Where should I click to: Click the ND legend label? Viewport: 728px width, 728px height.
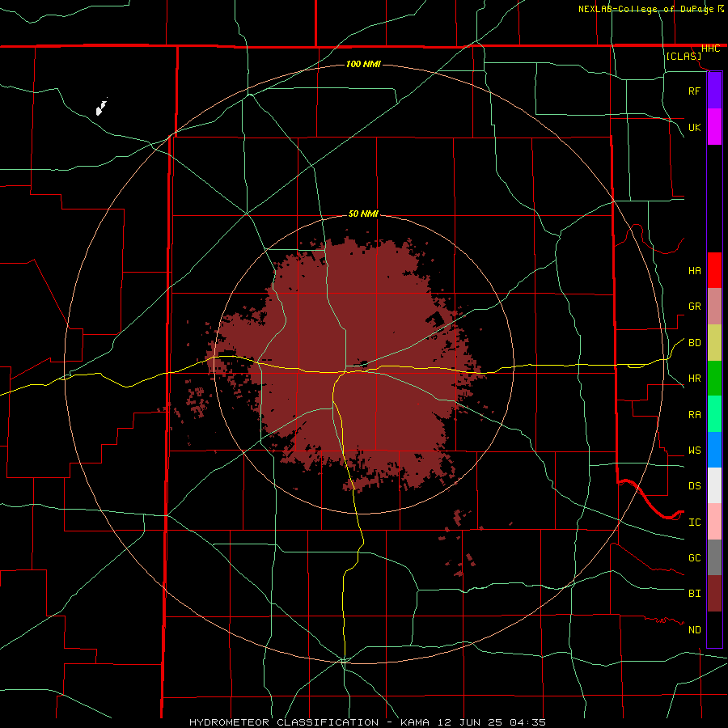pos(694,630)
